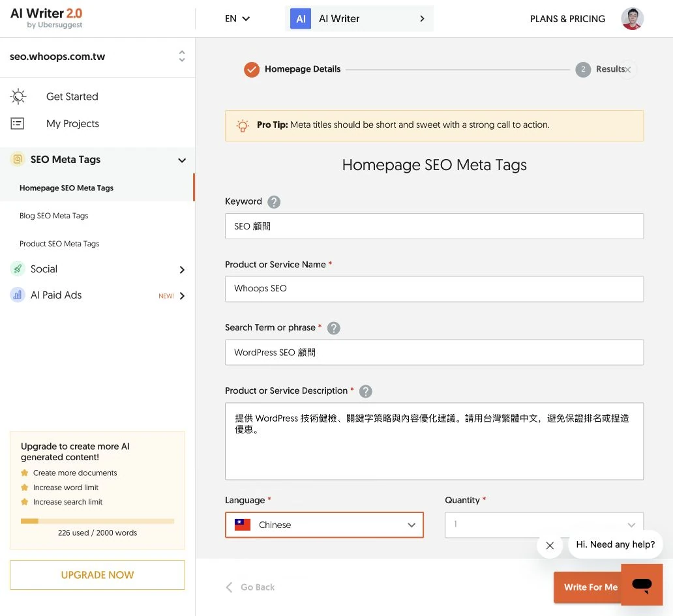This screenshot has height=616, width=673.
Task: Collapse the SEO Meta Tags section
Action: 182,160
